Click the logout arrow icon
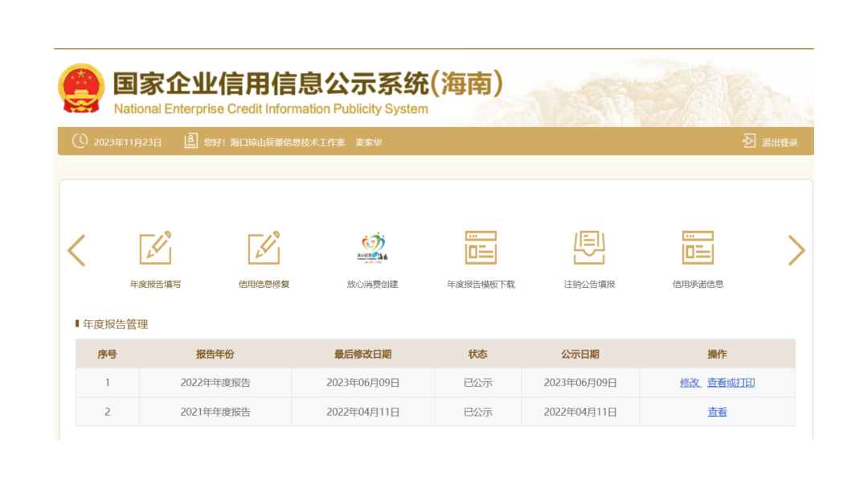The width and height of the screenshot is (868, 489). 748,142
